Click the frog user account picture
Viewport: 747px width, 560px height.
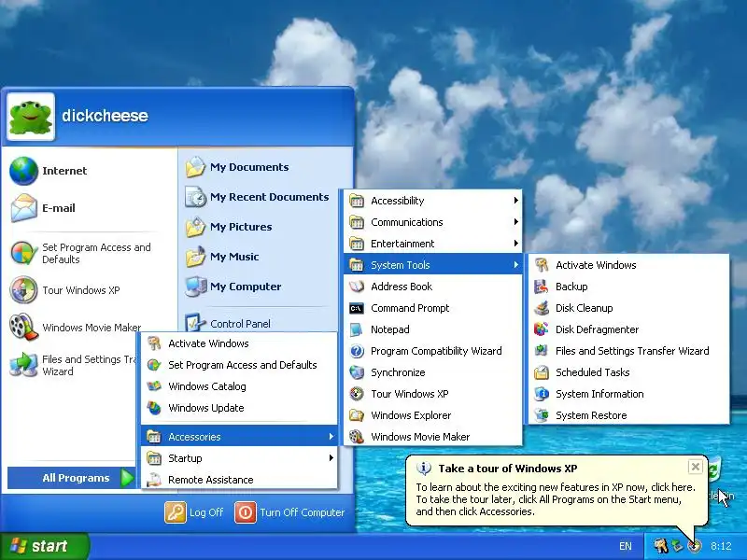tap(31, 117)
